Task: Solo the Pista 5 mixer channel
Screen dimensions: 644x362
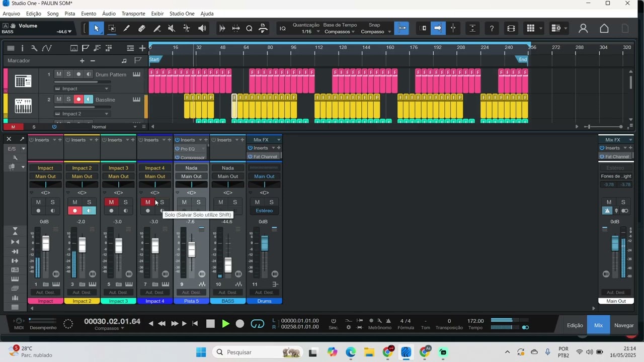Action: (198, 202)
